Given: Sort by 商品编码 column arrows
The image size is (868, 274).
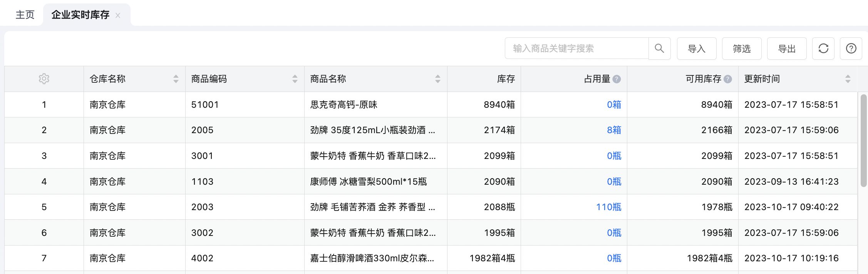Looking at the screenshot, I should click(295, 79).
